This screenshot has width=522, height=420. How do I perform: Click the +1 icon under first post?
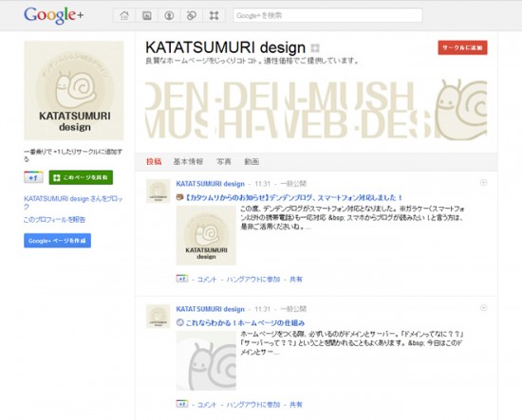click(182, 279)
